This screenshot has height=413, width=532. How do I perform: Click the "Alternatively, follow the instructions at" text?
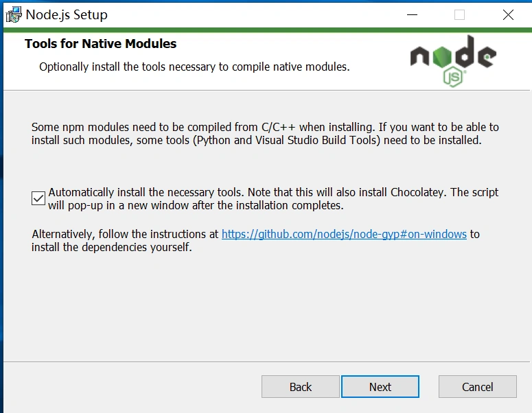tap(125, 235)
